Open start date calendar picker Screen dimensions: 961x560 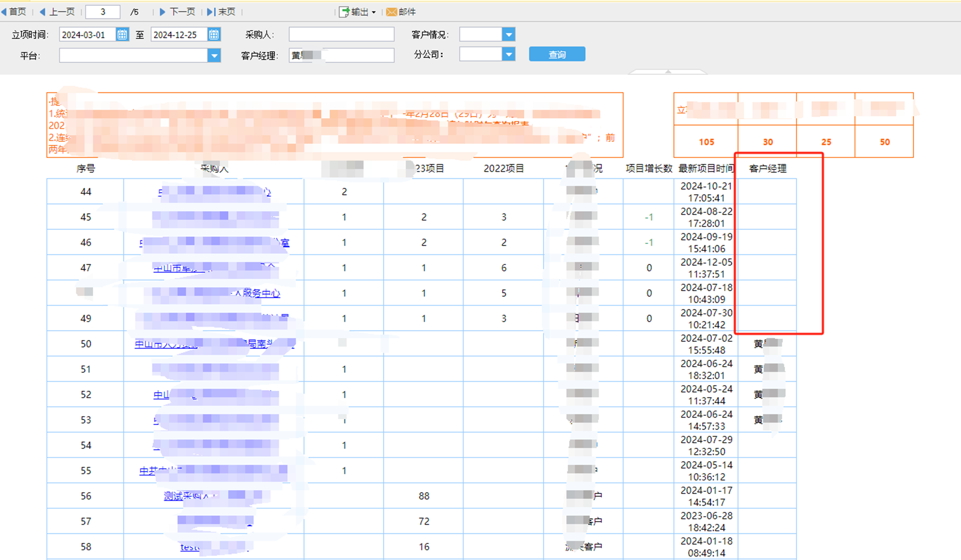[122, 35]
